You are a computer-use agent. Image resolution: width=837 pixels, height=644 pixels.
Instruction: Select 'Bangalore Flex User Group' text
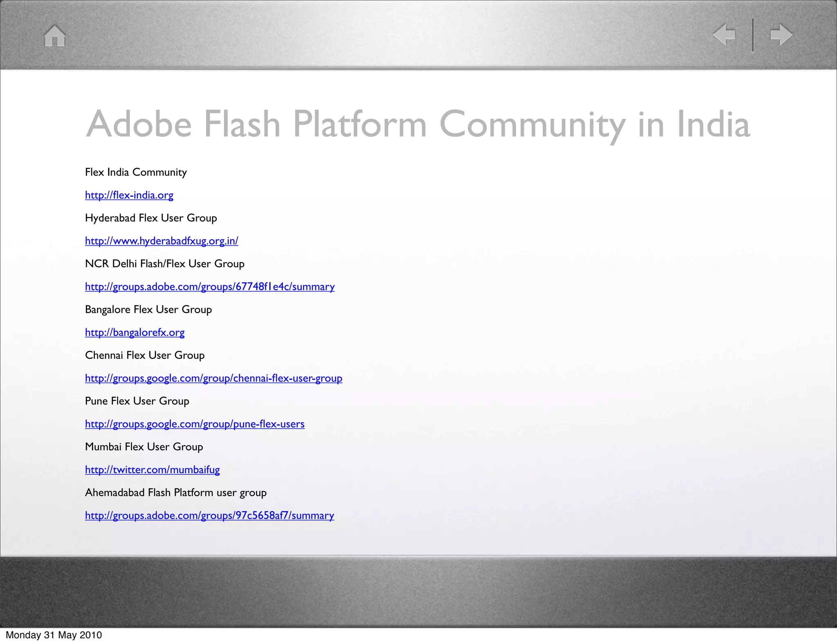coord(148,309)
